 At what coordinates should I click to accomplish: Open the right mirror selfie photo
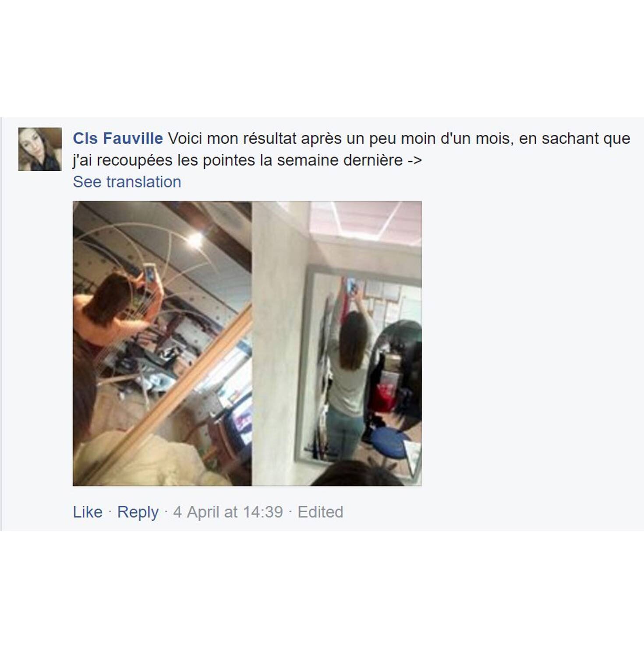click(x=337, y=344)
